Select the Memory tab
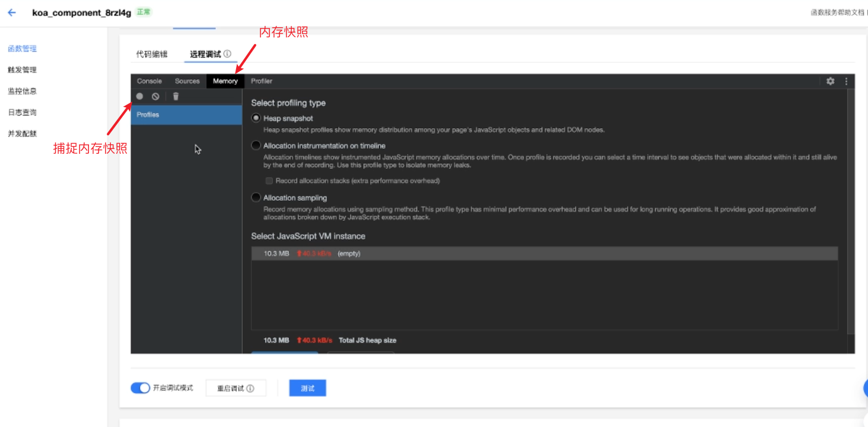Image resolution: width=868 pixels, height=427 pixels. click(225, 81)
